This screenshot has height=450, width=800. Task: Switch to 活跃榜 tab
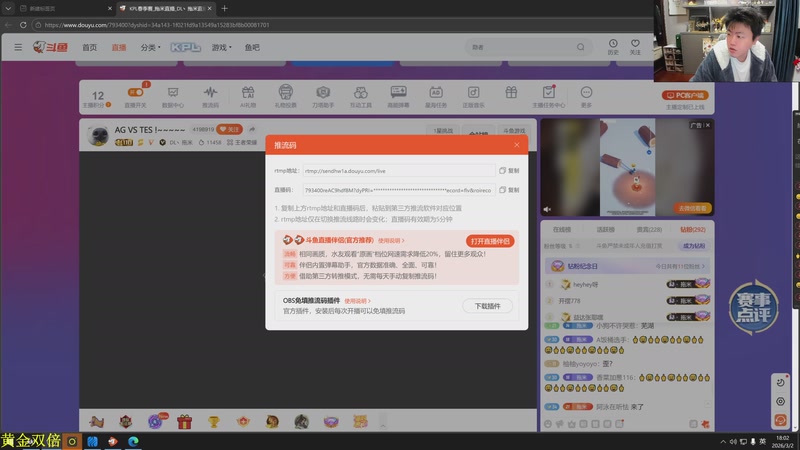[606, 230]
